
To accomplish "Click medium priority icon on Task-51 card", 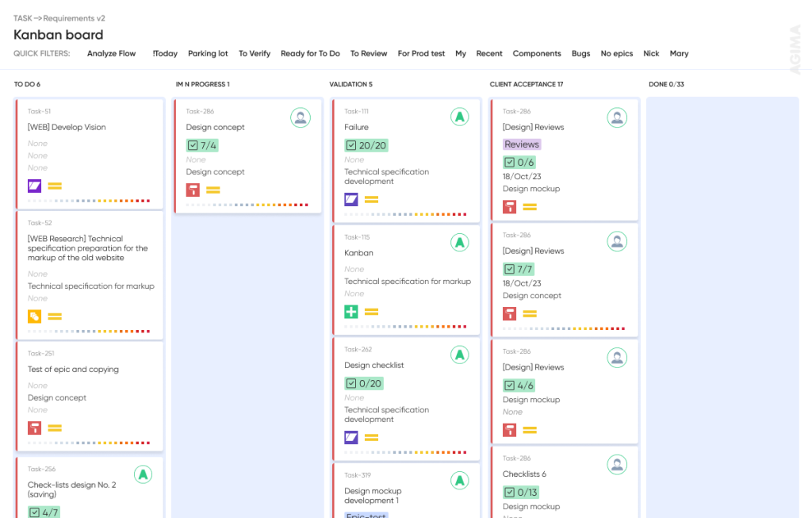I will [55, 186].
